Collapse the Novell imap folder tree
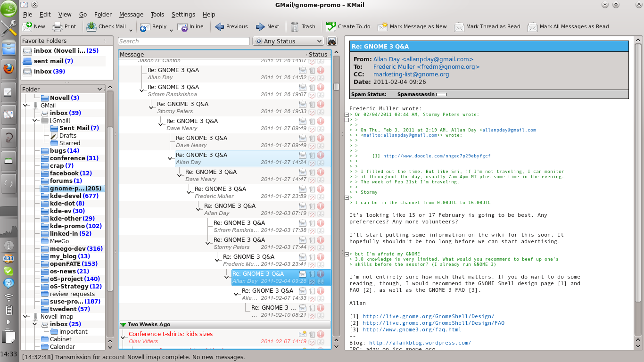644x362 pixels. pos(25,317)
